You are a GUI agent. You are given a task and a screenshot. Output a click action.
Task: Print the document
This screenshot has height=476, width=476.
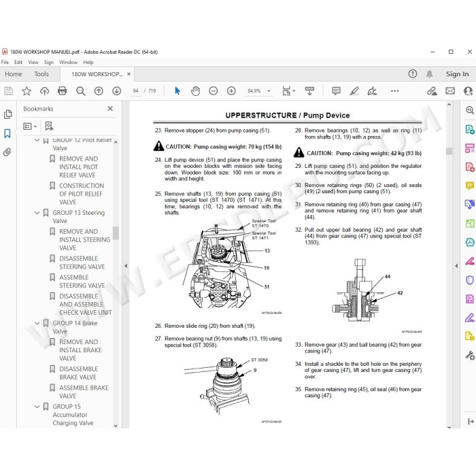point(63,90)
